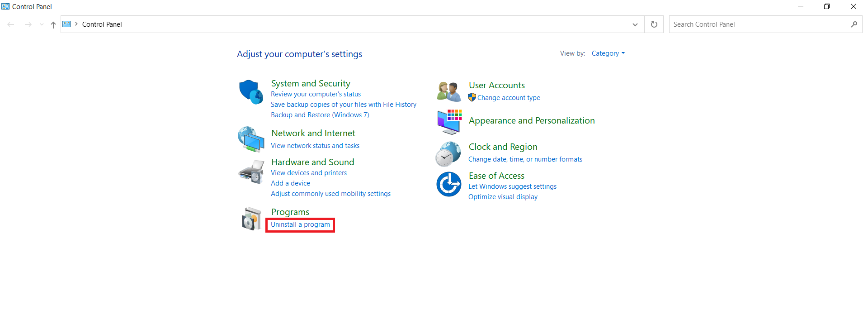868x329 pixels.
Task: Click Control Panel breadcrumb in address bar
Action: point(102,24)
